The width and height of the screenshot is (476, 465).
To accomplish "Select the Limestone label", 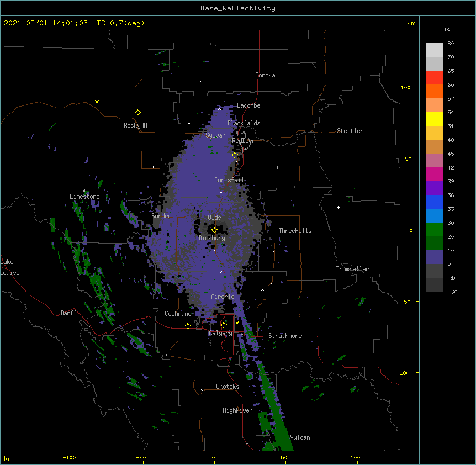I will 84,197.
